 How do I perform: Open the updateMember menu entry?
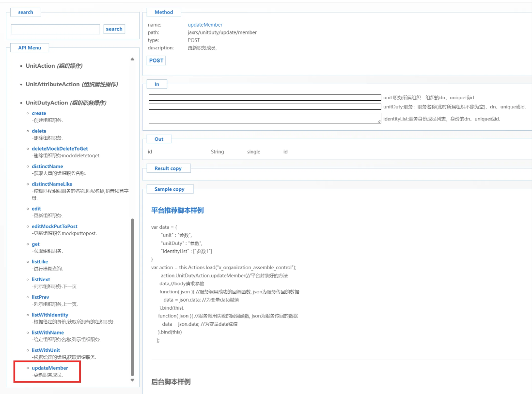coord(49,368)
